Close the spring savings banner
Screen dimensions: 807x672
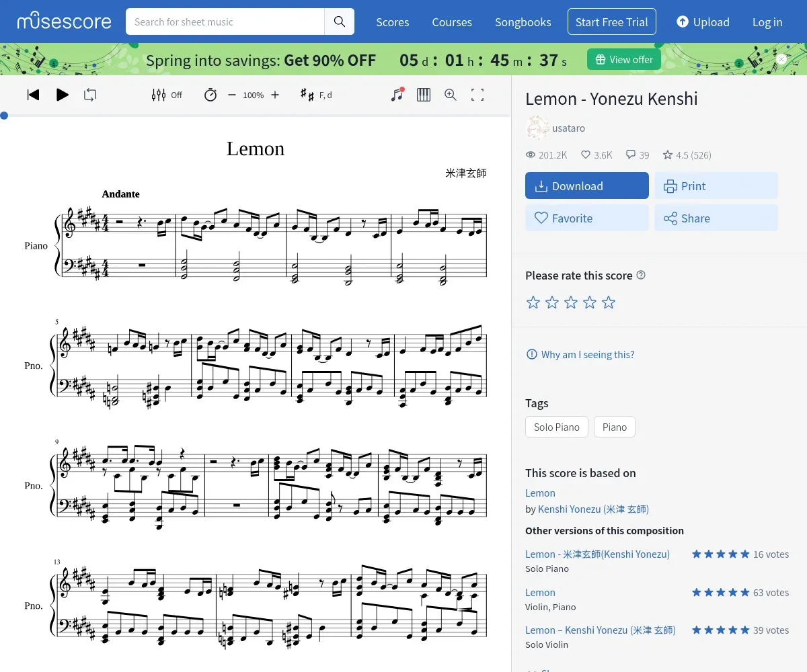[x=781, y=59]
